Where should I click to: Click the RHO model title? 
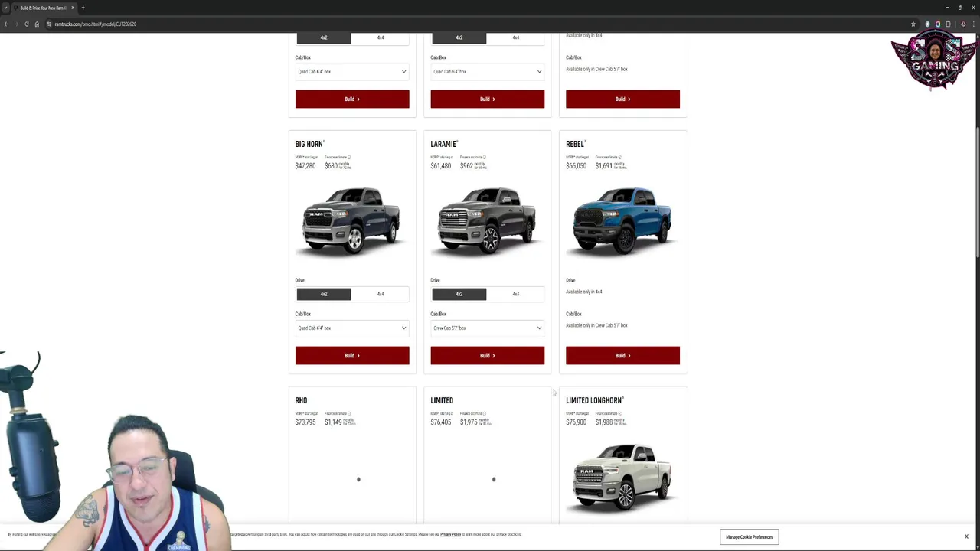pos(301,400)
